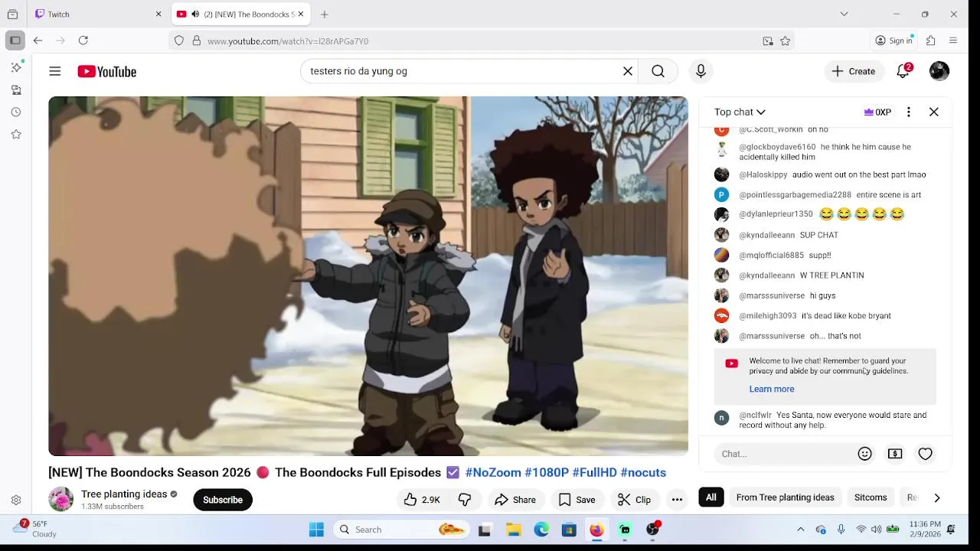Open the weather widget 56°F Cloudy
Image resolution: width=980 pixels, height=551 pixels.
pos(35,530)
